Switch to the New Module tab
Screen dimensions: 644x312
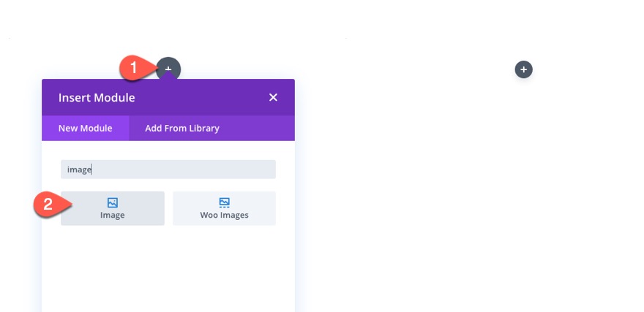(x=85, y=129)
